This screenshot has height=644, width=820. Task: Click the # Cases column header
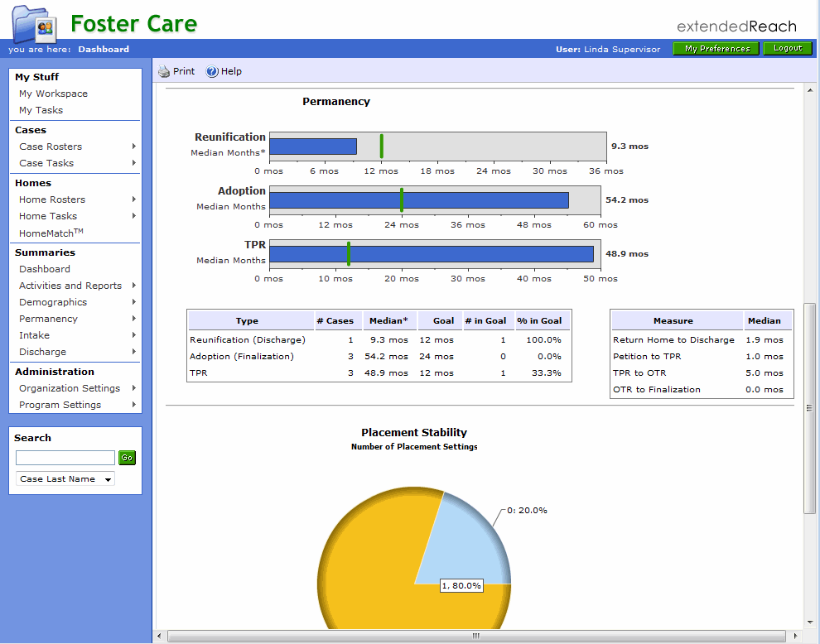335,321
